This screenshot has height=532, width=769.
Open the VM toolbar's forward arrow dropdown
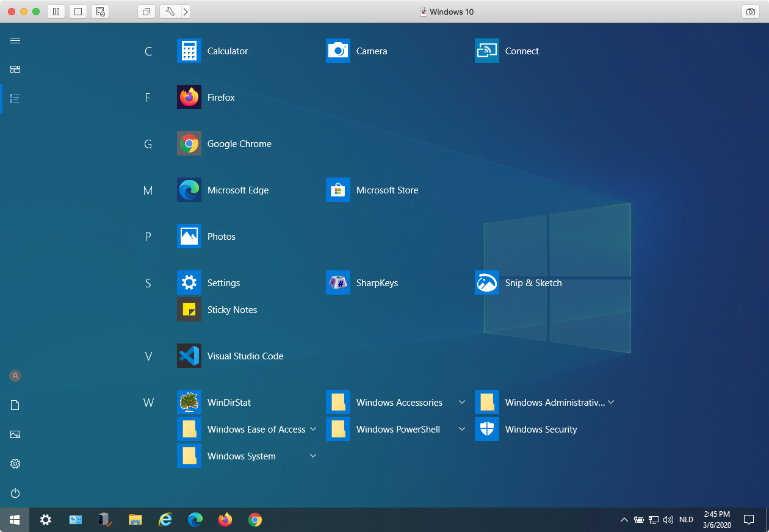(x=186, y=12)
